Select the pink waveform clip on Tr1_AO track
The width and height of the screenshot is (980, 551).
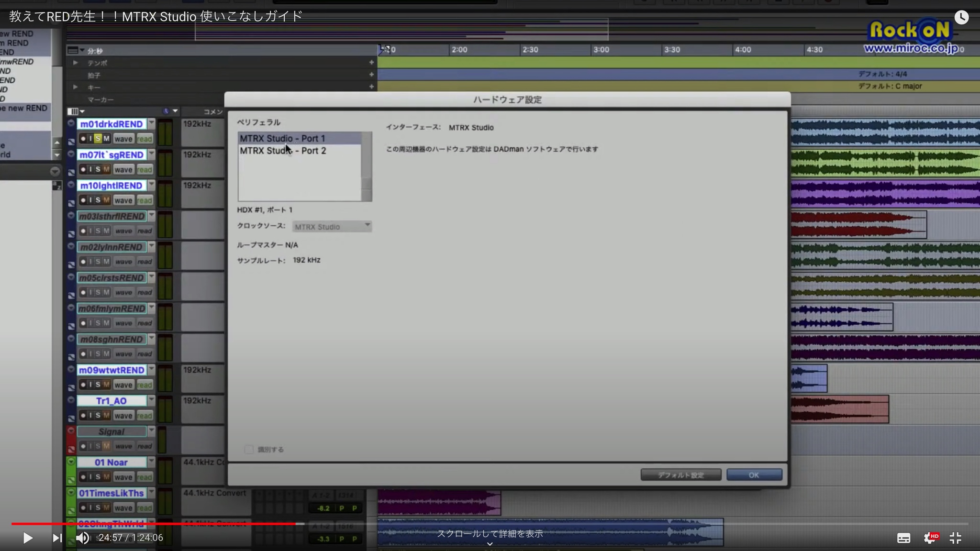(839, 409)
